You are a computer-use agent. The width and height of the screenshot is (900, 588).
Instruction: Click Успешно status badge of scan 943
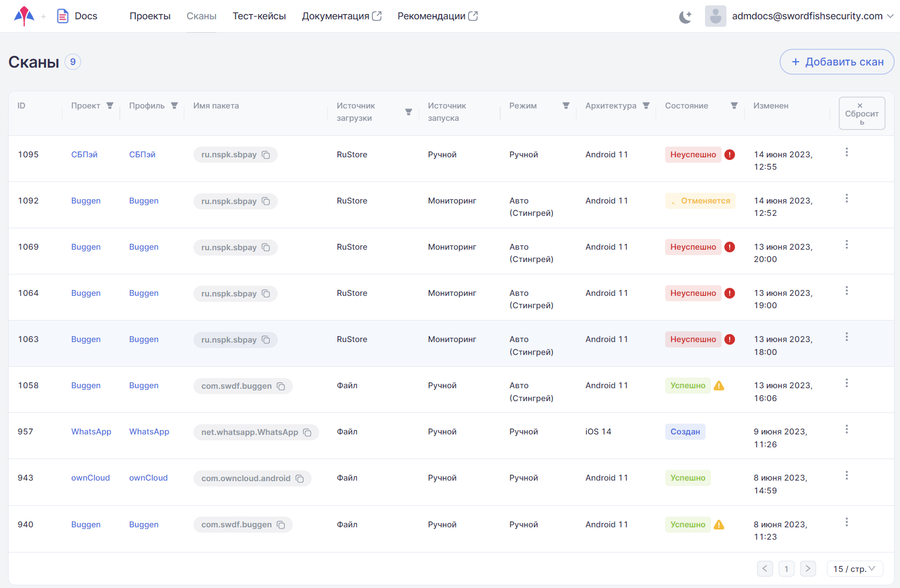point(688,478)
